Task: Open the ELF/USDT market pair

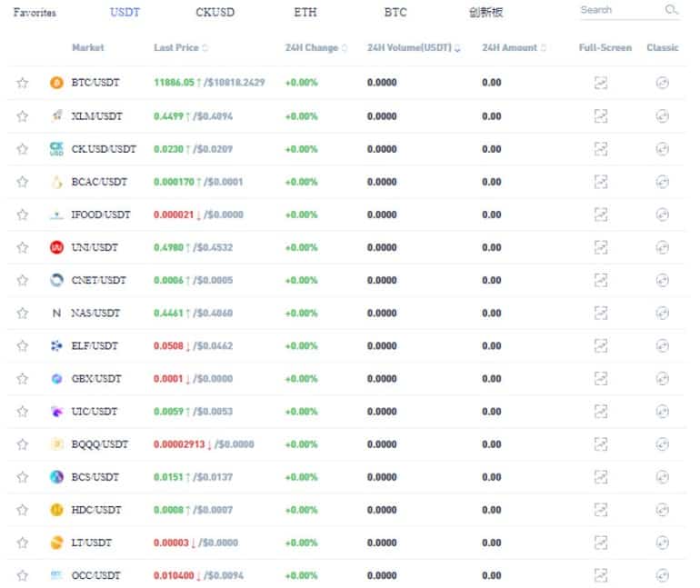Action: pos(95,345)
